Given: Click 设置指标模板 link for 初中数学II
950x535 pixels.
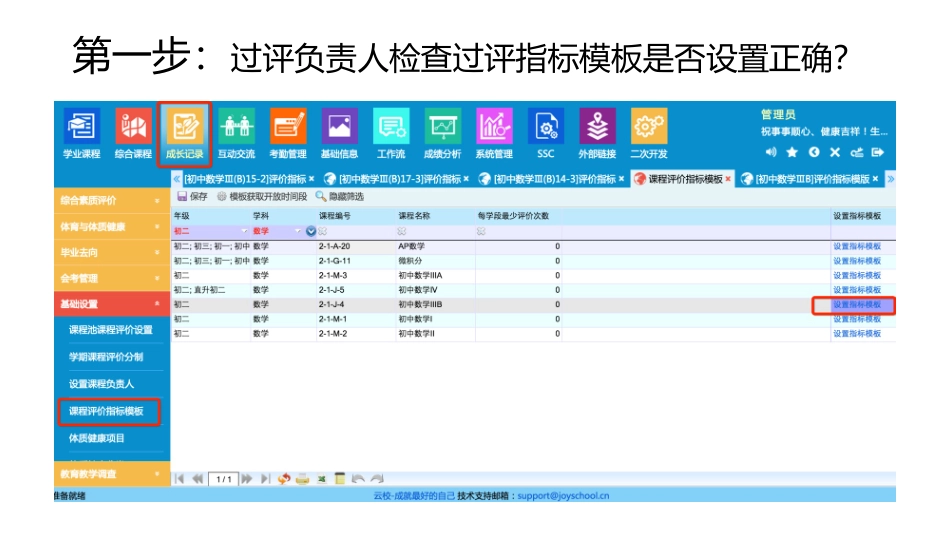Looking at the screenshot, I should click(x=857, y=333).
